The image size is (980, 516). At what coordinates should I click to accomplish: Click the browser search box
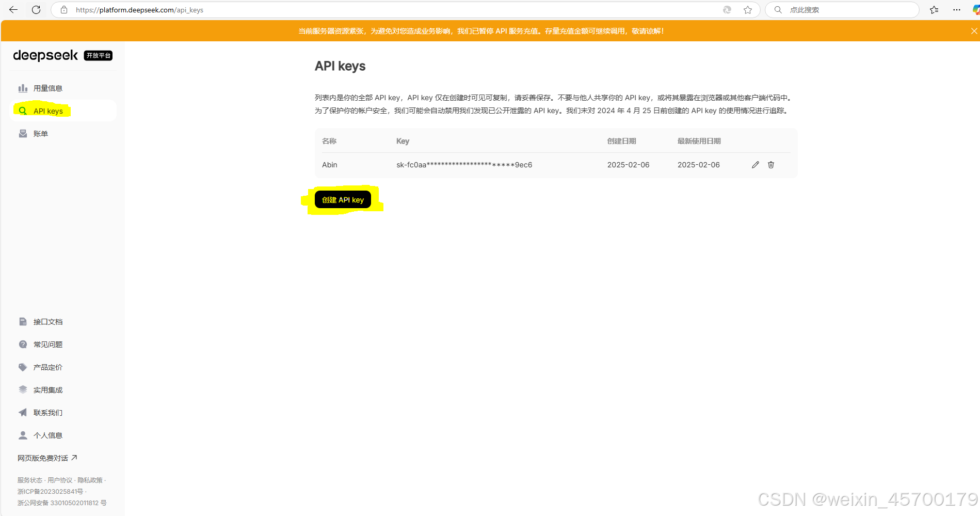[842, 10]
